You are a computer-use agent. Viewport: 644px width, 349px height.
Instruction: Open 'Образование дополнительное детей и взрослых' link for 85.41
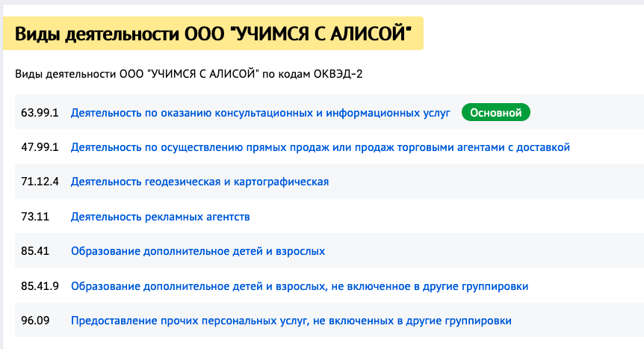[198, 251]
